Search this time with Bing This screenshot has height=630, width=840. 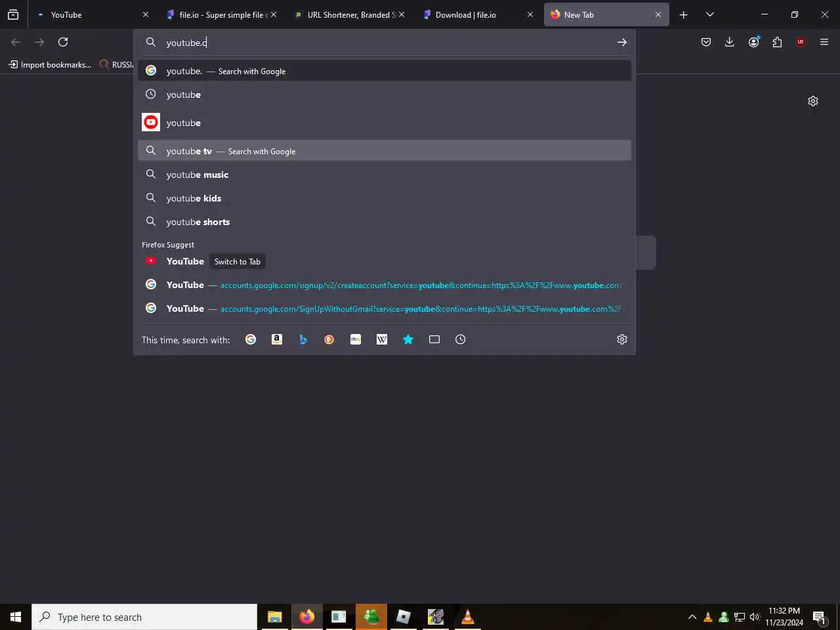pos(303,339)
